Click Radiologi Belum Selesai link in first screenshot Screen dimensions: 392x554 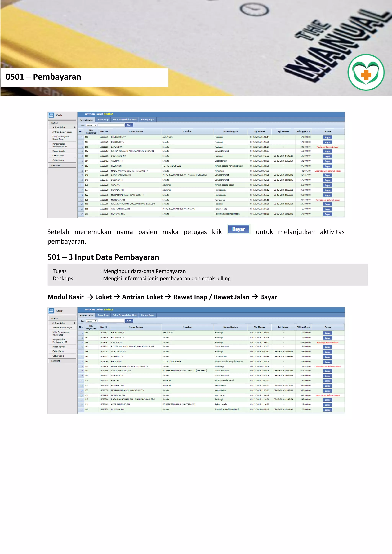[x=327, y=147]
